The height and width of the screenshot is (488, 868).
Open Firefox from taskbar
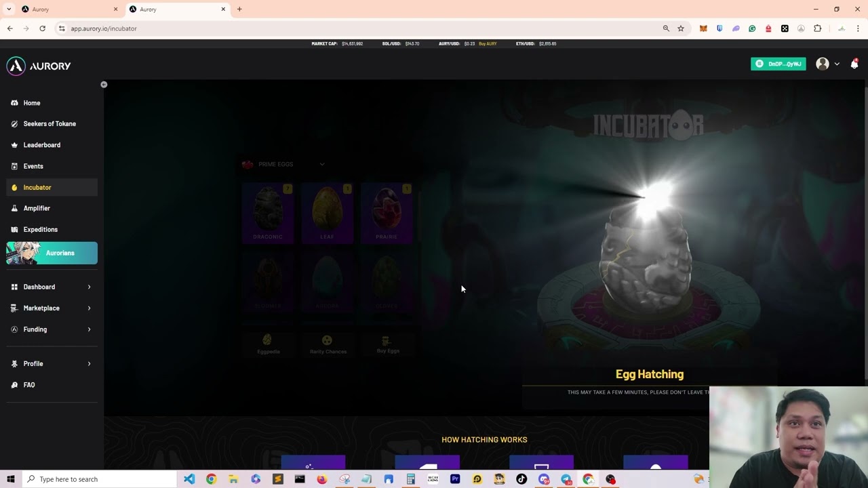click(x=321, y=479)
